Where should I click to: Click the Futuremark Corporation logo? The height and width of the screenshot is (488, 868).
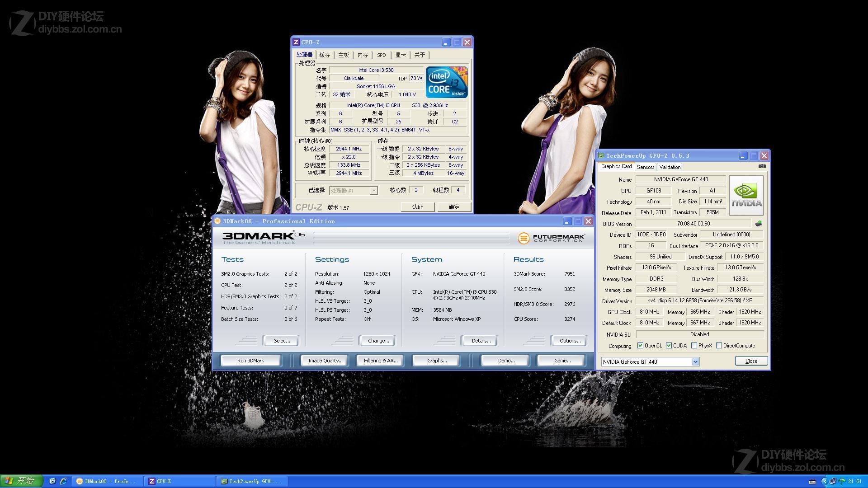click(x=551, y=238)
